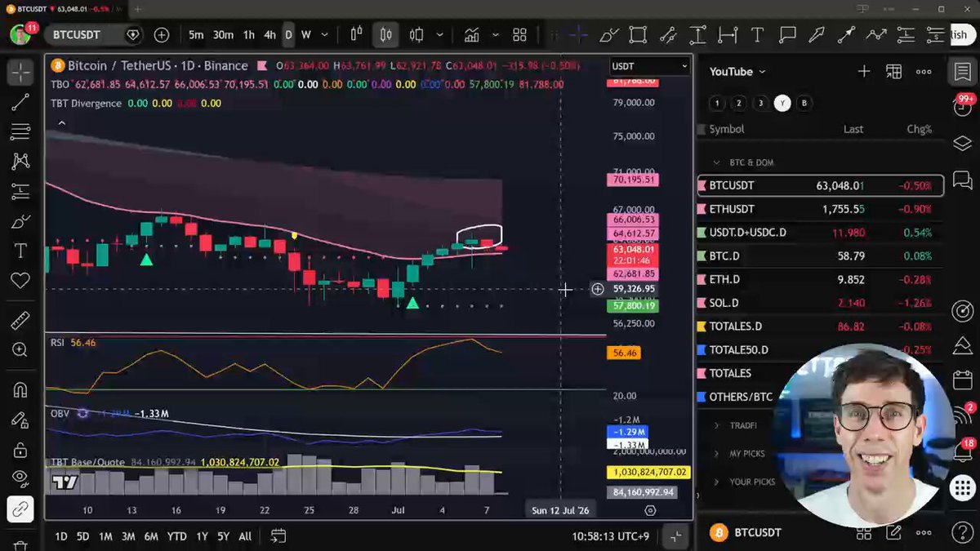Select watchlist quick tab B
Screen dimensions: 980x551
tap(804, 103)
